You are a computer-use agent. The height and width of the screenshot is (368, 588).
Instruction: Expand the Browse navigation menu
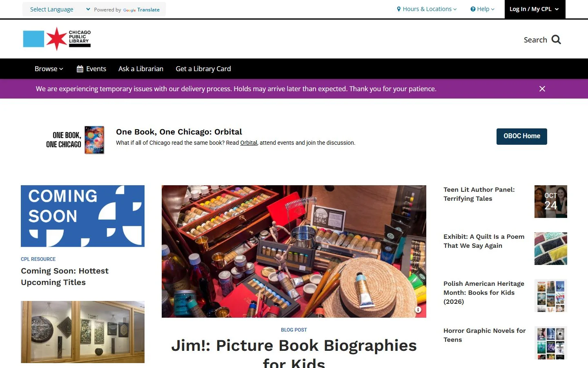click(49, 69)
